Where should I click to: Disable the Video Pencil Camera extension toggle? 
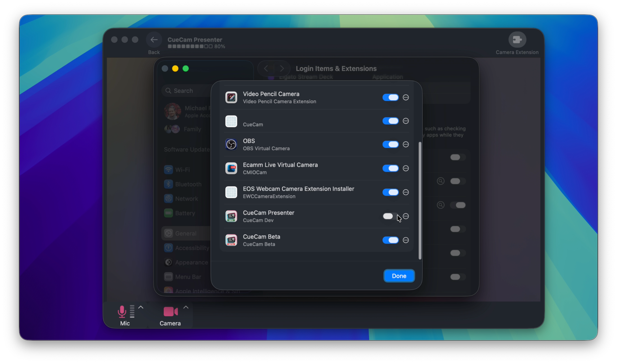click(x=390, y=97)
